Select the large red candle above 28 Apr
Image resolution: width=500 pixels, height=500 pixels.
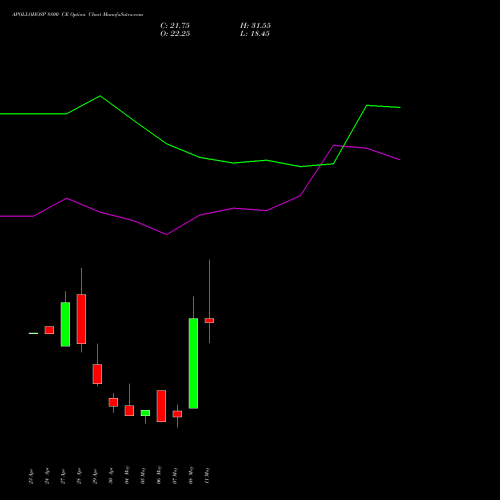click(x=81, y=319)
